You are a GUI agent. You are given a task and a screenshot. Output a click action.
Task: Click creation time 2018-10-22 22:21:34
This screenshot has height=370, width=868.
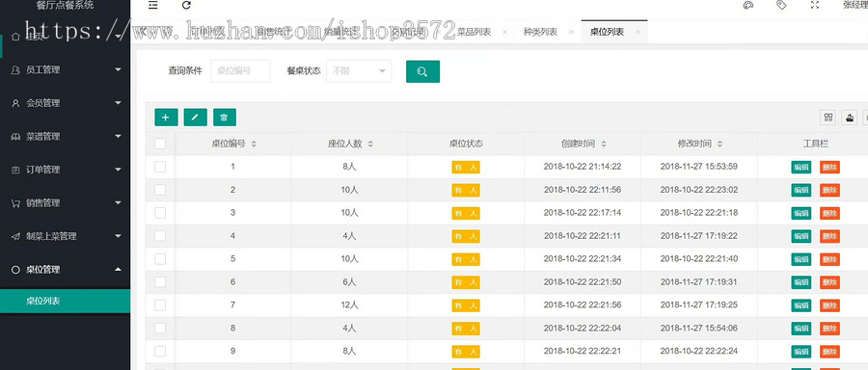click(583, 259)
